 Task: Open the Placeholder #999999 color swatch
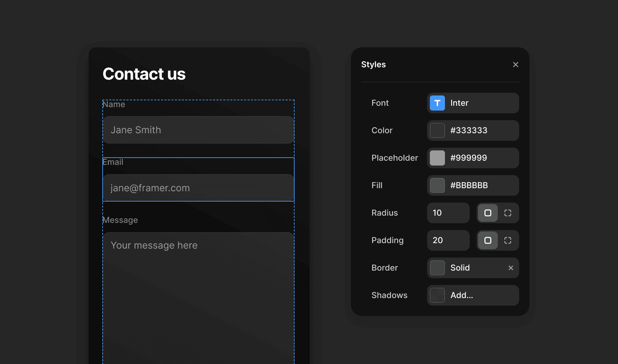(437, 158)
